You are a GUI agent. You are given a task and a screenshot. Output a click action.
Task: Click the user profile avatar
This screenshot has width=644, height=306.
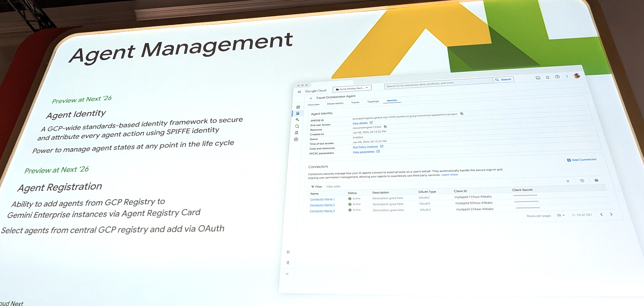point(577,76)
